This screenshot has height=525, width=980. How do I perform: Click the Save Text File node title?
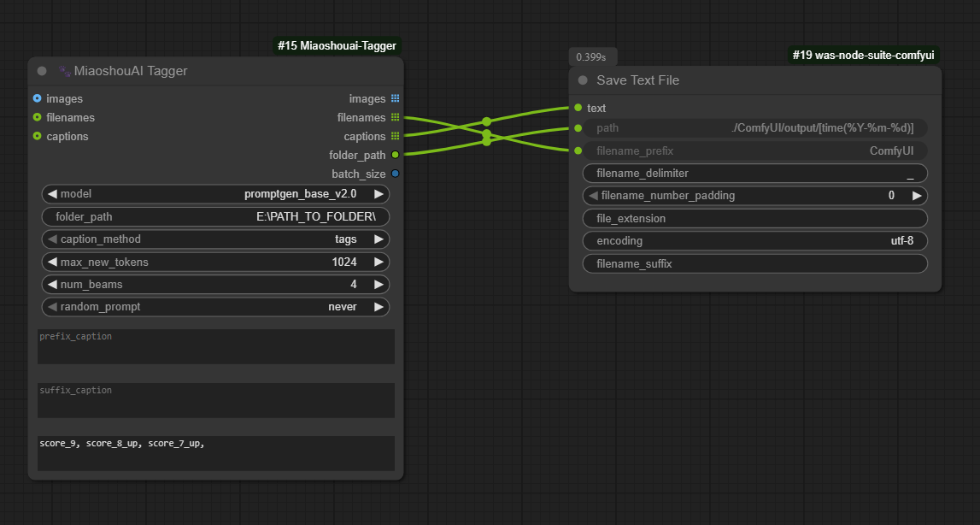pyautogui.click(x=637, y=80)
